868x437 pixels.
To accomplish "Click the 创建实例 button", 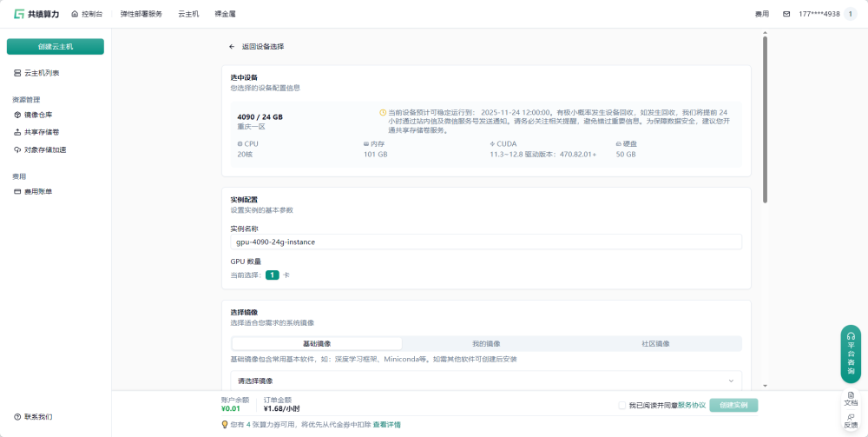I will coord(733,406).
